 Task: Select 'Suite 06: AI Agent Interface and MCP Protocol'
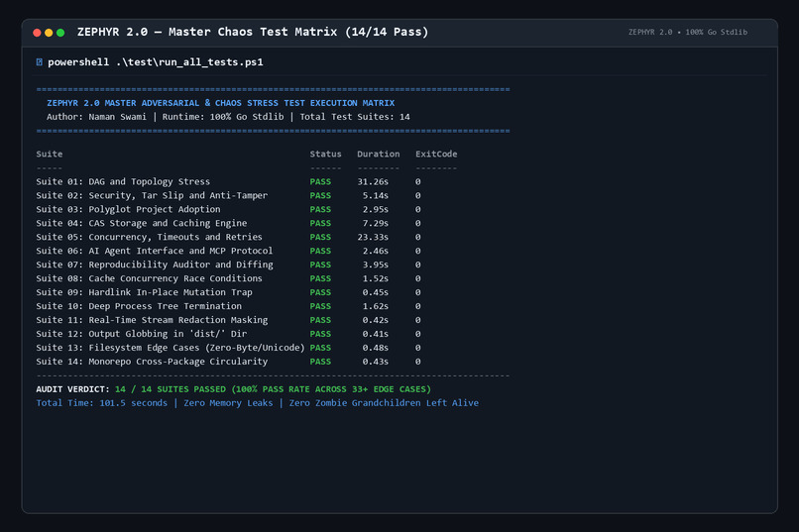[x=155, y=251]
